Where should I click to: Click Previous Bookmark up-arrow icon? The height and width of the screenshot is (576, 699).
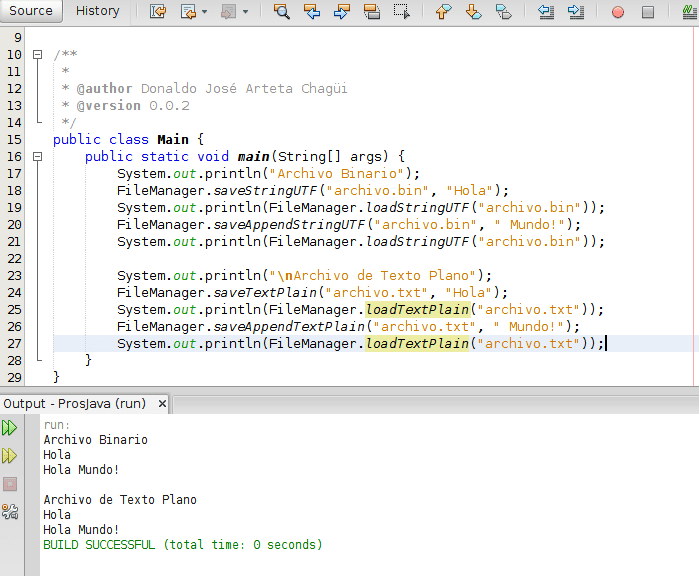coord(443,11)
